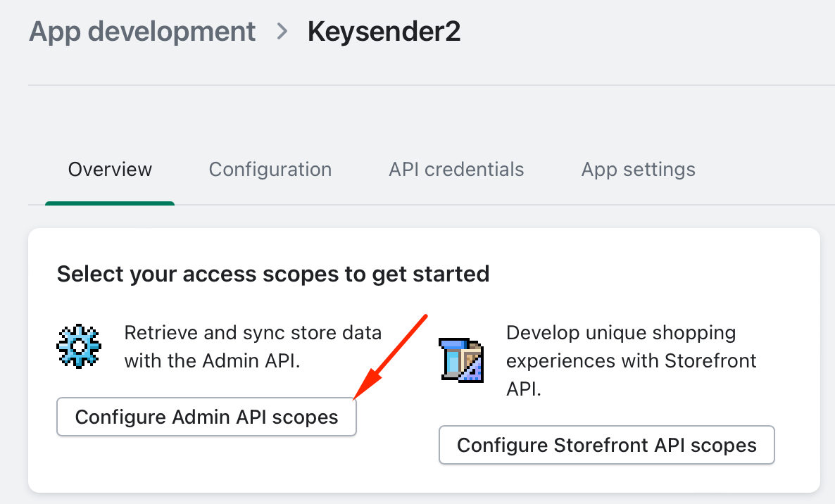835x504 pixels.
Task: Switch to the Configuration tab
Action: pos(270,169)
